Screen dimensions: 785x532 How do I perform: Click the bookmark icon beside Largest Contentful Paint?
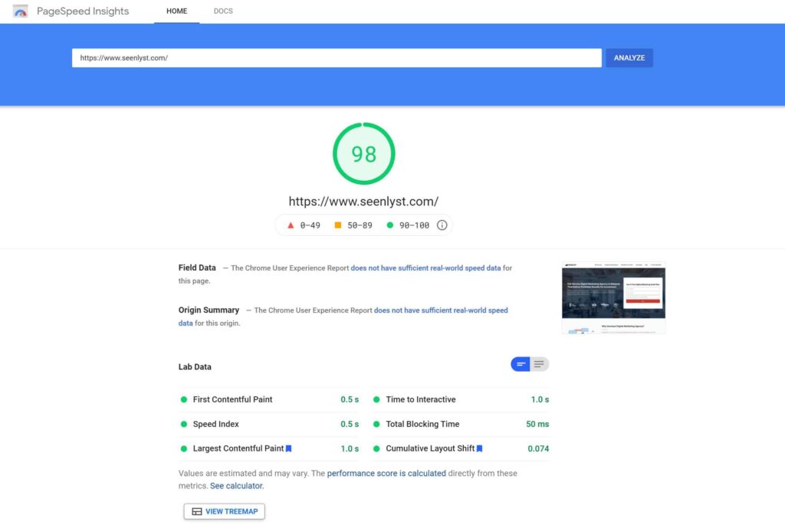click(289, 448)
